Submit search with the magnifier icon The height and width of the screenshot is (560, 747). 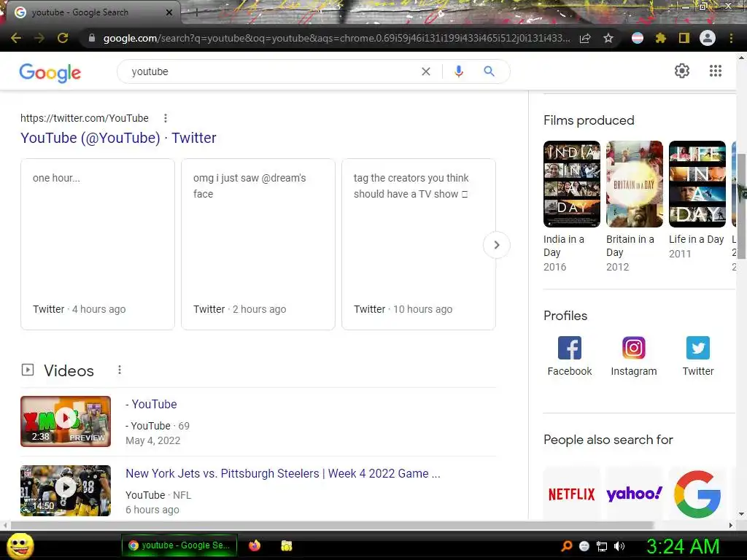489,71
